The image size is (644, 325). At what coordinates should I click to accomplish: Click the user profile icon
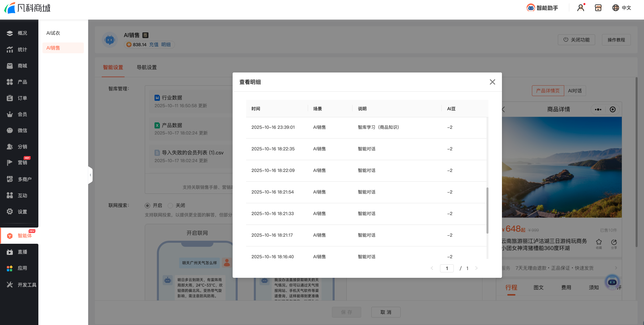[581, 8]
